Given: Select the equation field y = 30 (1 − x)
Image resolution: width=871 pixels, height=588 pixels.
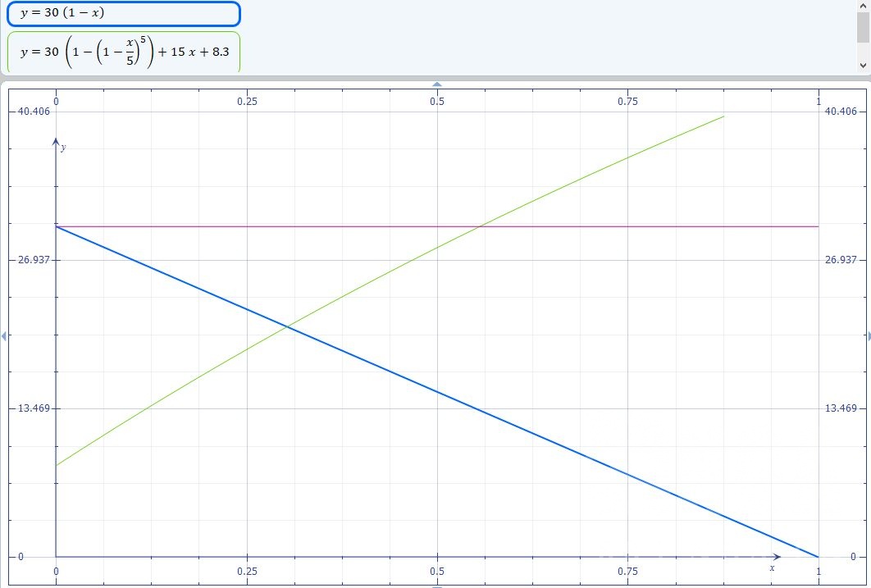Looking at the screenshot, I should click(123, 14).
